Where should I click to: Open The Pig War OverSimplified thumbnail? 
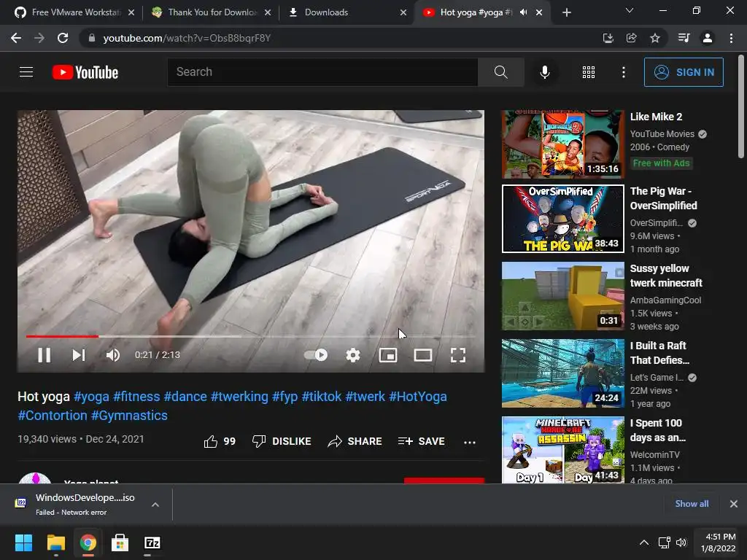tap(562, 219)
